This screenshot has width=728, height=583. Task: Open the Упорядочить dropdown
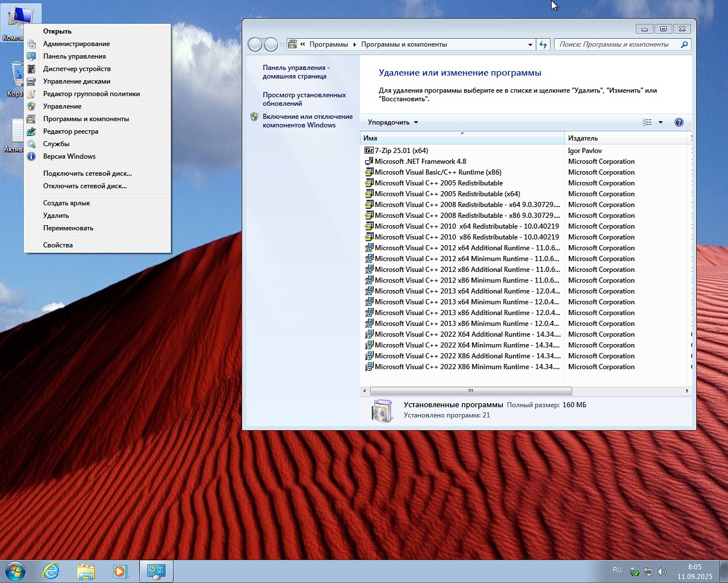pos(392,122)
